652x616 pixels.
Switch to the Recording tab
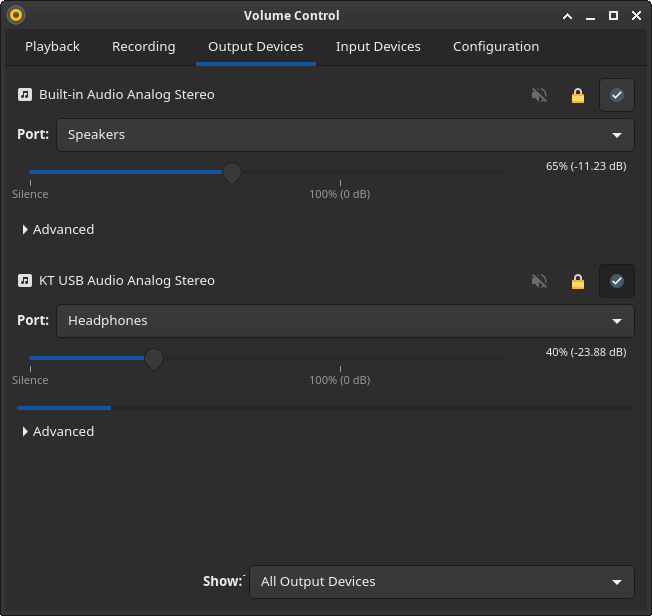coord(143,47)
